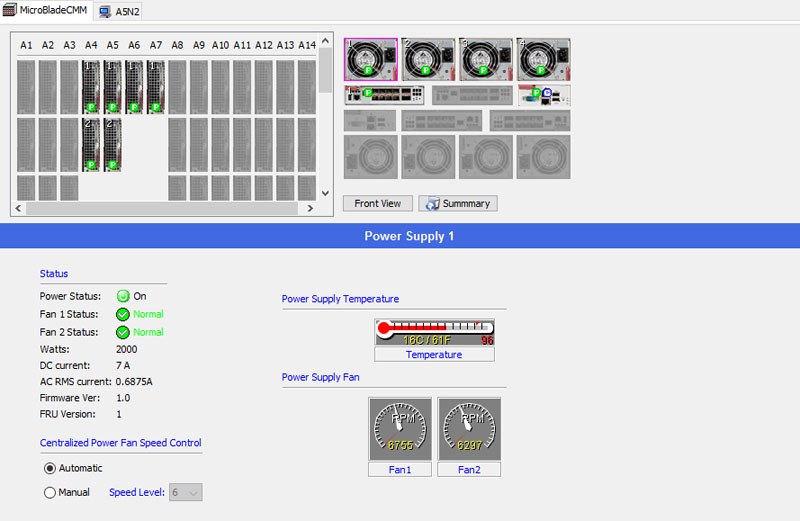Select power supply 1 module icon

point(370,59)
